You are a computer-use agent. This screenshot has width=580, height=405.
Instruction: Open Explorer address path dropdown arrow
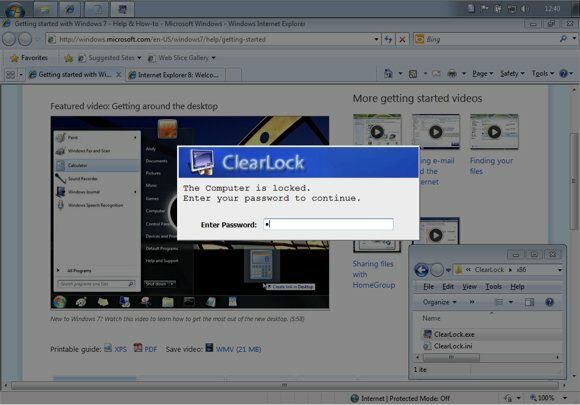point(560,270)
